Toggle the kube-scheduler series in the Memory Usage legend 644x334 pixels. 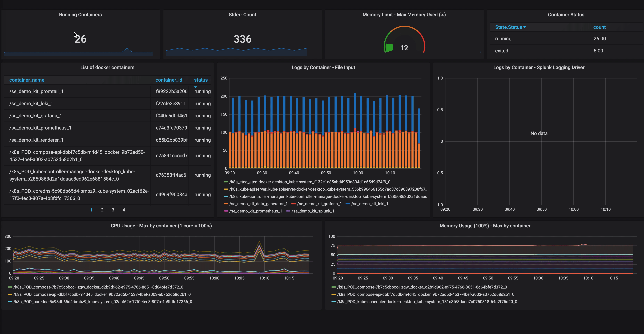pyautogui.click(x=427, y=302)
